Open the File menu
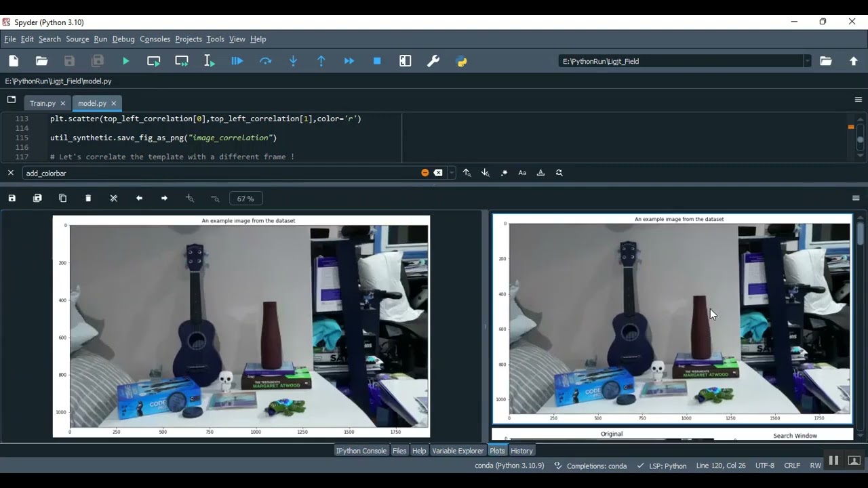868x488 pixels. point(10,39)
